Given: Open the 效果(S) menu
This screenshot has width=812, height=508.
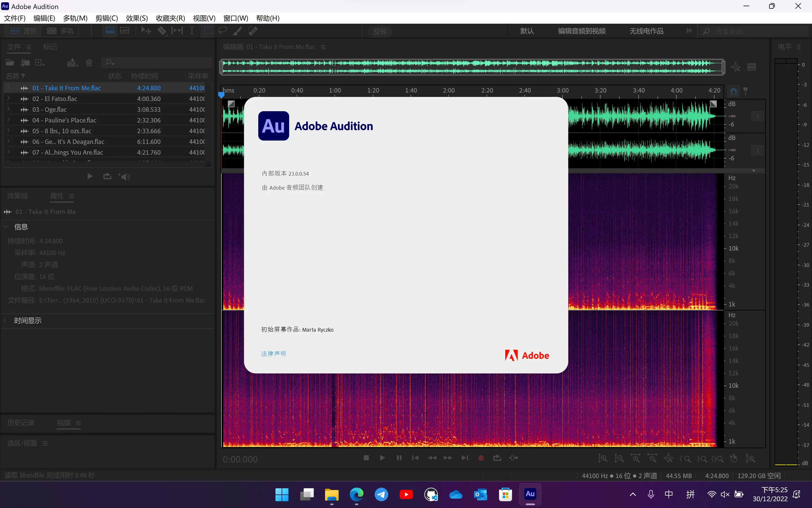Looking at the screenshot, I should point(136,18).
